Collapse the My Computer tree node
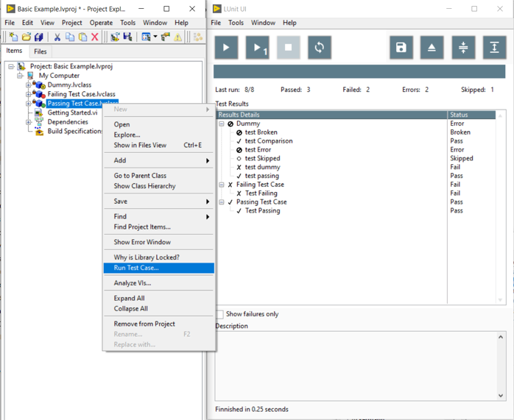This screenshot has height=420, width=514. coord(20,76)
